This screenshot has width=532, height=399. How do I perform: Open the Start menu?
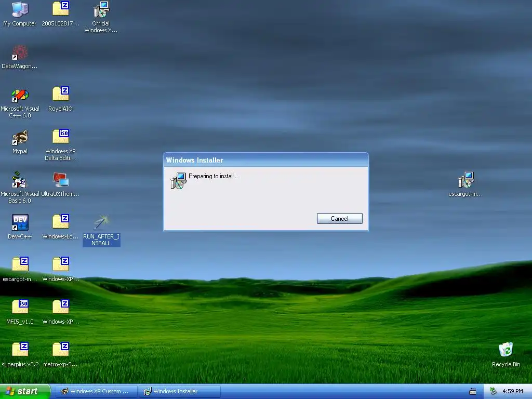[25, 391]
